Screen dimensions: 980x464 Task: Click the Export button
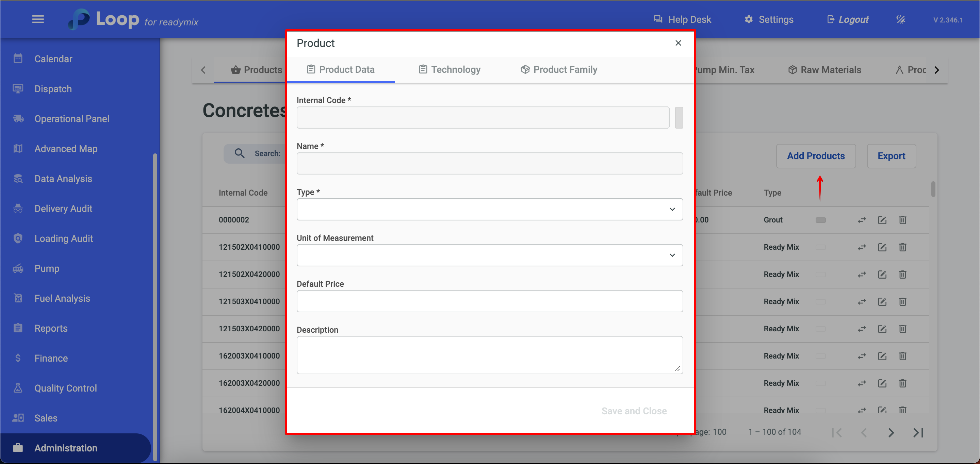(x=891, y=156)
